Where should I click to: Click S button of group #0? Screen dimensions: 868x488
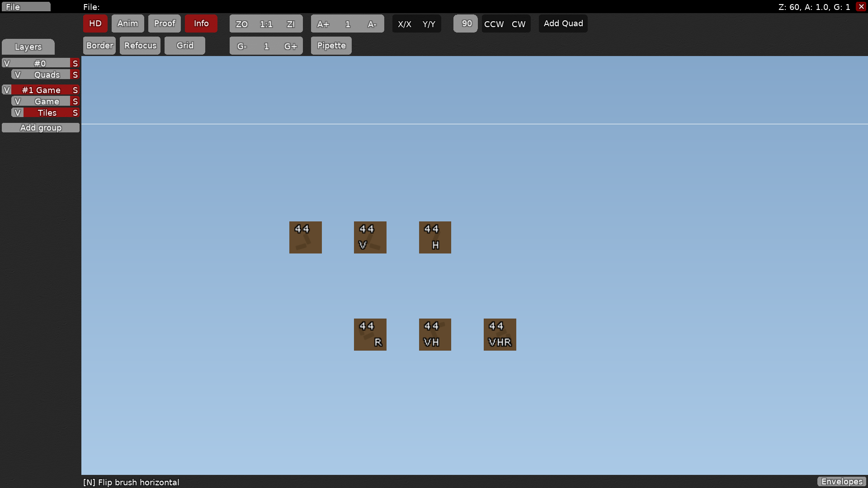(x=75, y=63)
